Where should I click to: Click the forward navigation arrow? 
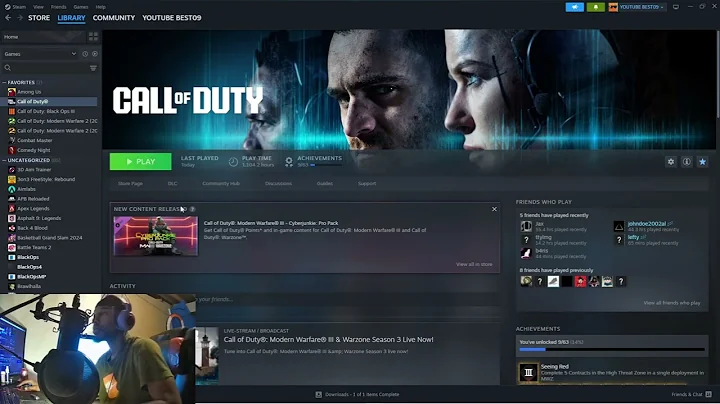point(20,17)
